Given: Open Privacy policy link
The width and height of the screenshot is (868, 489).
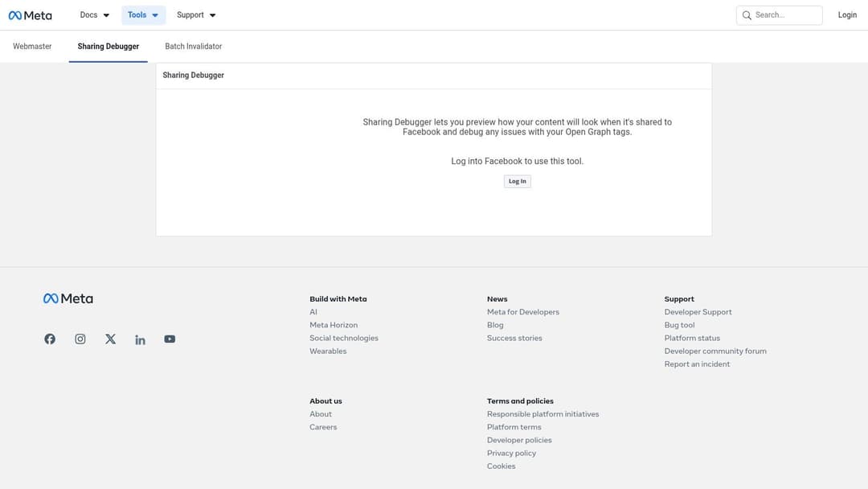Looking at the screenshot, I should pos(511,453).
